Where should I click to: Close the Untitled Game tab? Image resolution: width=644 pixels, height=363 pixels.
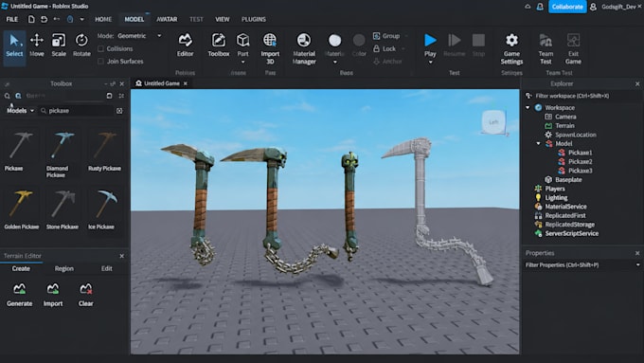186,83
